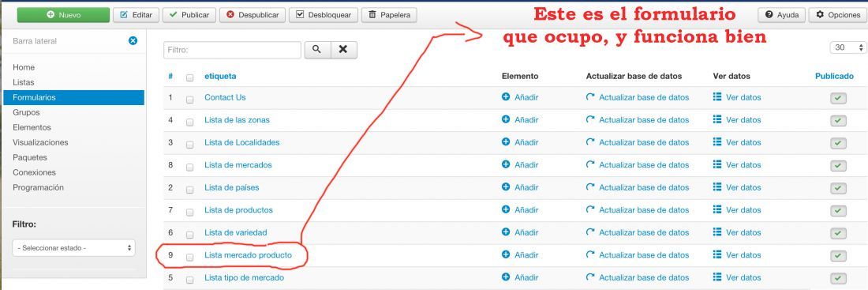Screen dimensions: 868x290
Task: Clear the filter with the X icon
Action: coord(344,49)
